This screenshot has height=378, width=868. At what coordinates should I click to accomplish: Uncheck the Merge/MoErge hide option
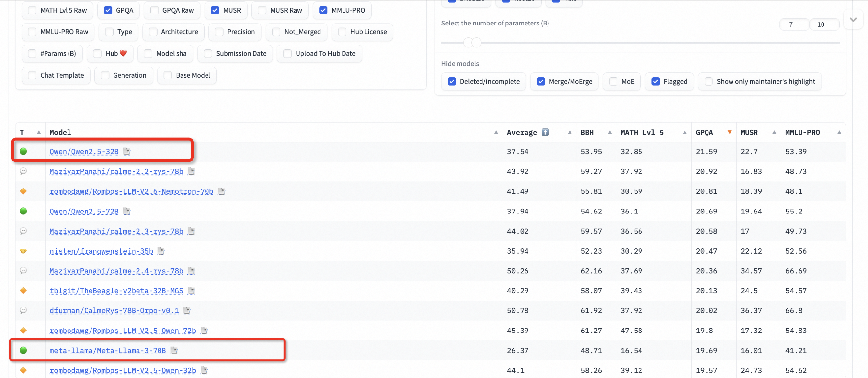point(541,82)
